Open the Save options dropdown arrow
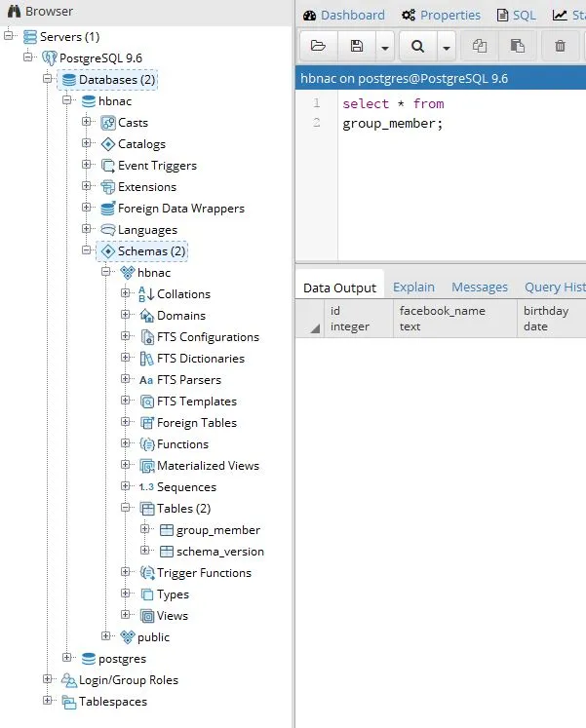Screen dimensions: 586x728 point(385,47)
